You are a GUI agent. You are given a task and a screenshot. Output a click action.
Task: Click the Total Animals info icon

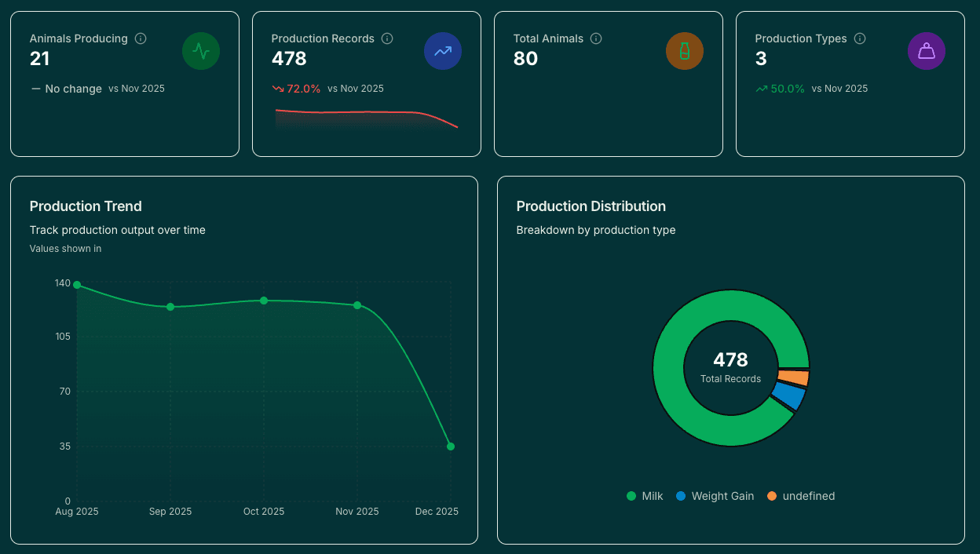pyautogui.click(x=596, y=38)
